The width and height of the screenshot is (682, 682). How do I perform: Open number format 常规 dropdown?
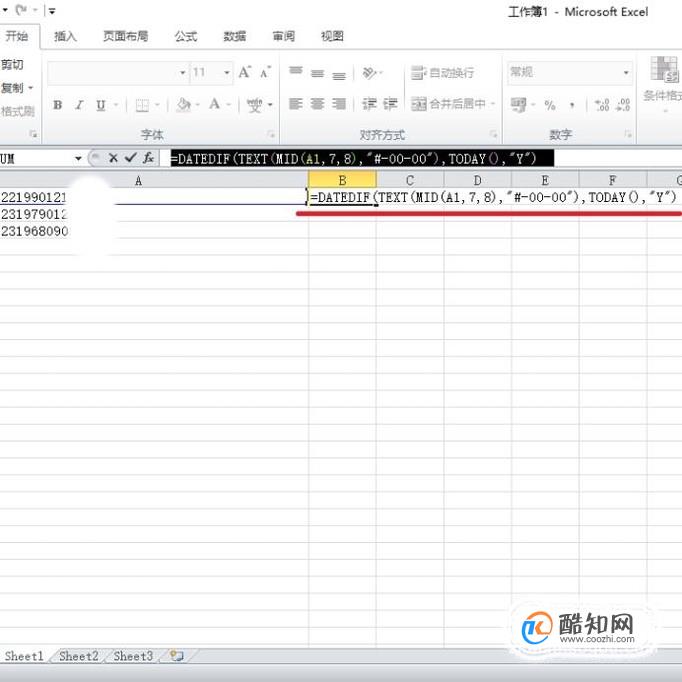(x=626, y=72)
